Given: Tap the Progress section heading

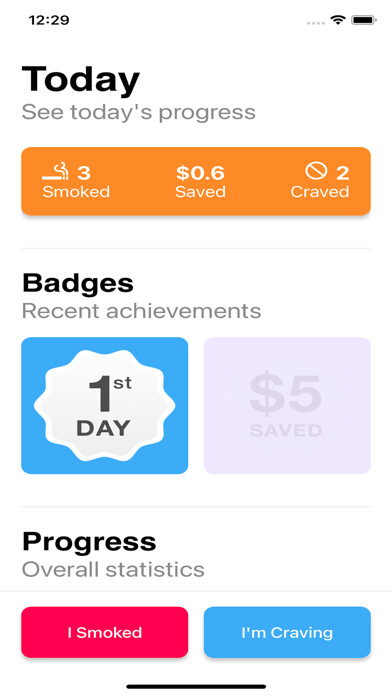Looking at the screenshot, I should (89, 542).
